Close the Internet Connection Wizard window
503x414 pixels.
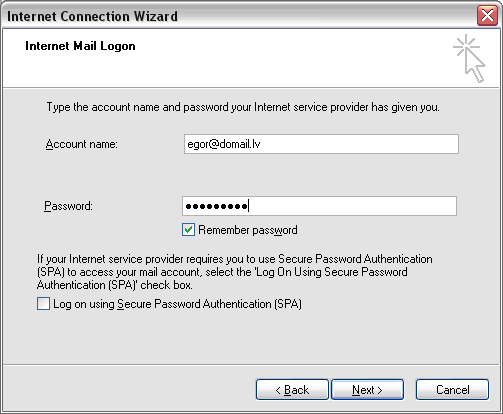point(487,15)
